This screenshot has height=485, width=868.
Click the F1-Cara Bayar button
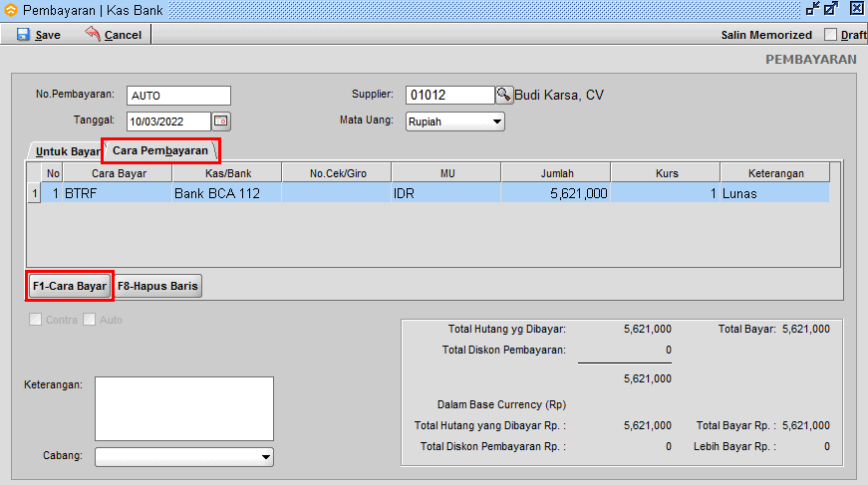(x=70, y=286)
